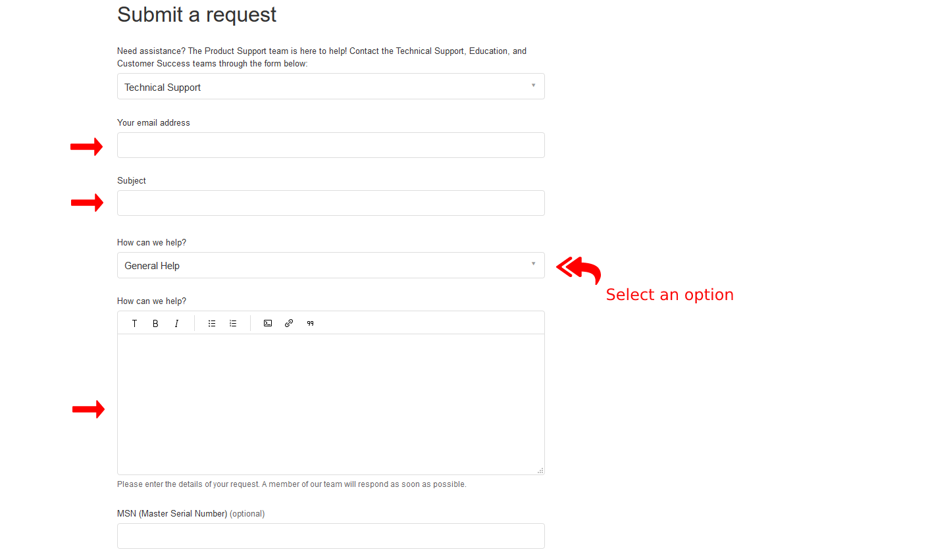951x560 pixels.
Task: Click the MSN Master Serial Number field
Action: point(331,536)
